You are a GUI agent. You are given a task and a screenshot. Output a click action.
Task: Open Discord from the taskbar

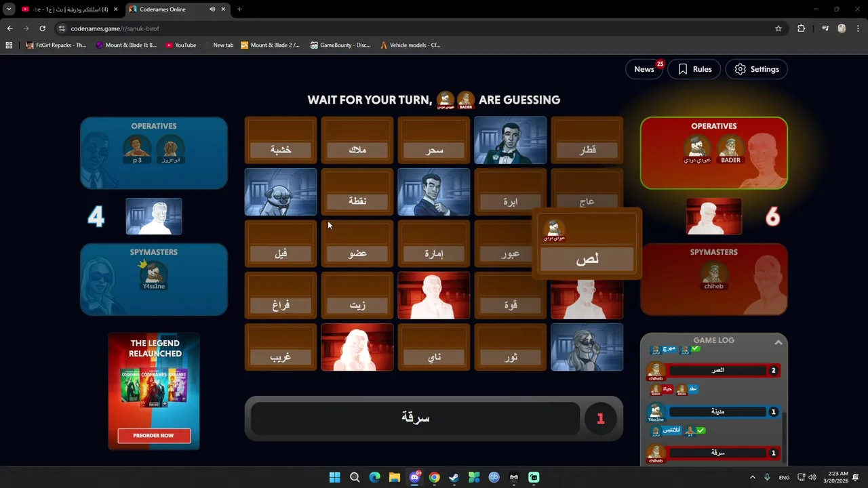414,477
